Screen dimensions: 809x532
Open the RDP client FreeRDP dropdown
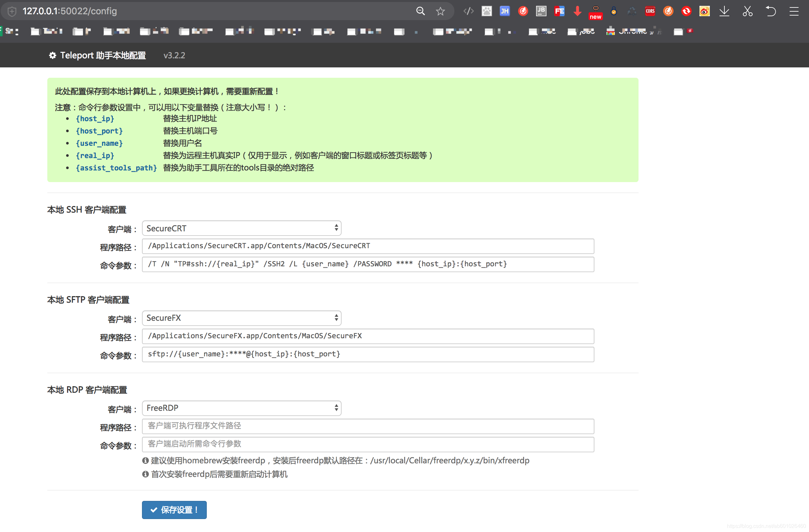pyautogui.click(x=241, y=408)
